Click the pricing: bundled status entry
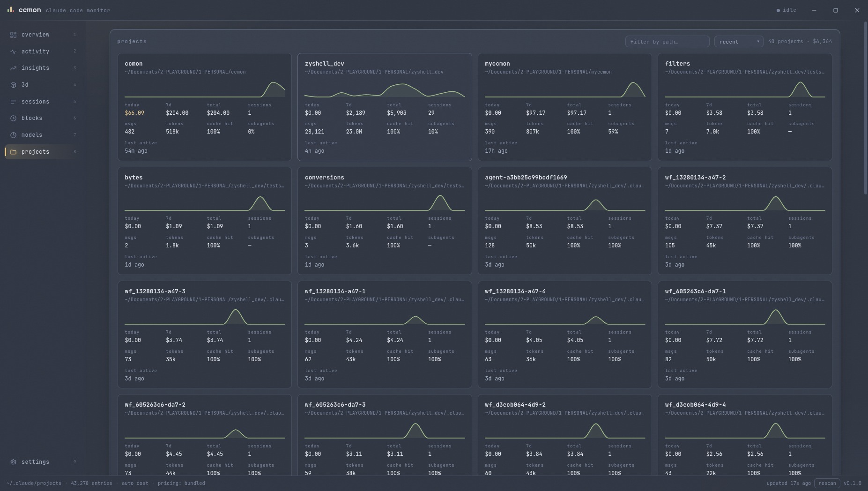This screenshot has width=868, height=491. click(x=181, y=484)
